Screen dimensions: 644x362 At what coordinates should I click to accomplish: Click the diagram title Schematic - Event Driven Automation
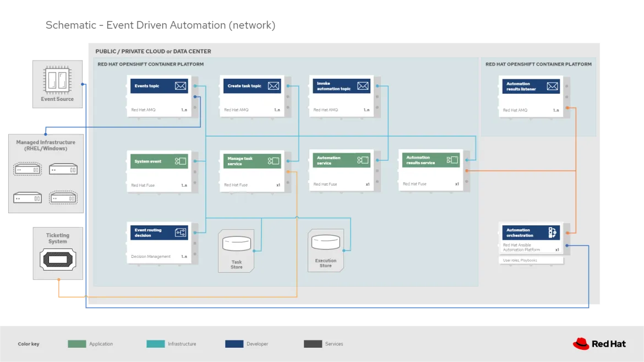coord(160,25)
